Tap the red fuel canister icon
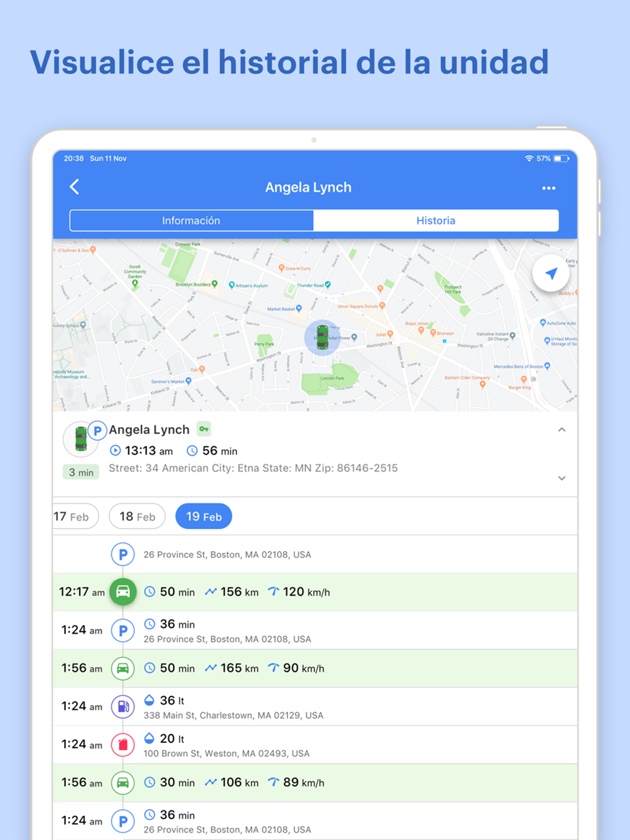This screenshot has width=630, height=840. tap(123, 745)
